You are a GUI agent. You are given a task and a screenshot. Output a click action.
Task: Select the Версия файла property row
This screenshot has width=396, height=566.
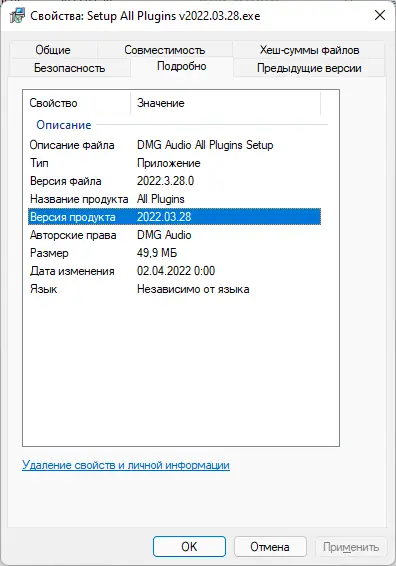(x=174, y=181)
